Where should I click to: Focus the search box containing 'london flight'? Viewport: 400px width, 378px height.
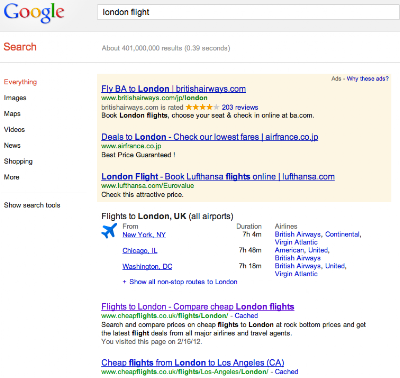pyautogui.click(x=248, y=12)
